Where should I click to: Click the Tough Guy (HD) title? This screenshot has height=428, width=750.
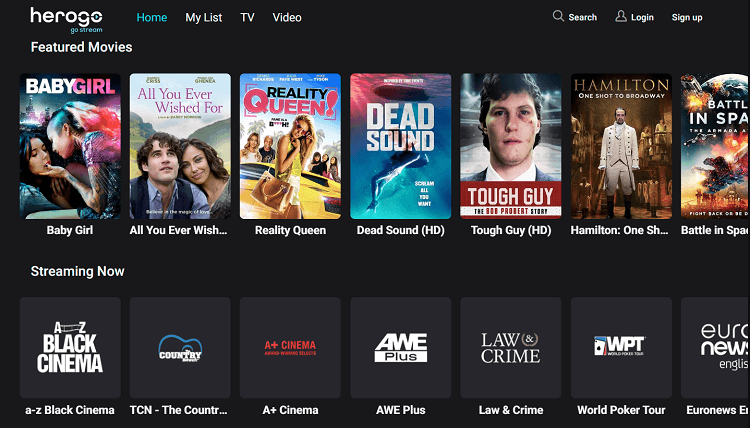coord(511,230)
